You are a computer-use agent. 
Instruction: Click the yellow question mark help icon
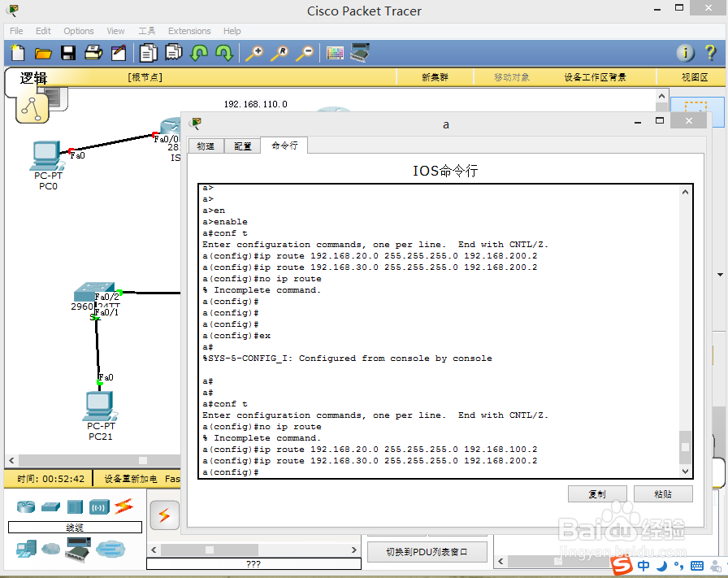710,53
